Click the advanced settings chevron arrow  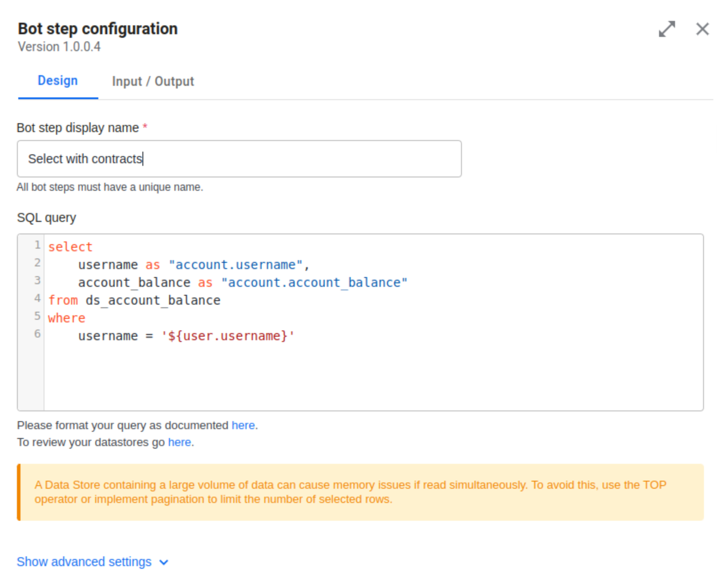(x=164, y=563)
